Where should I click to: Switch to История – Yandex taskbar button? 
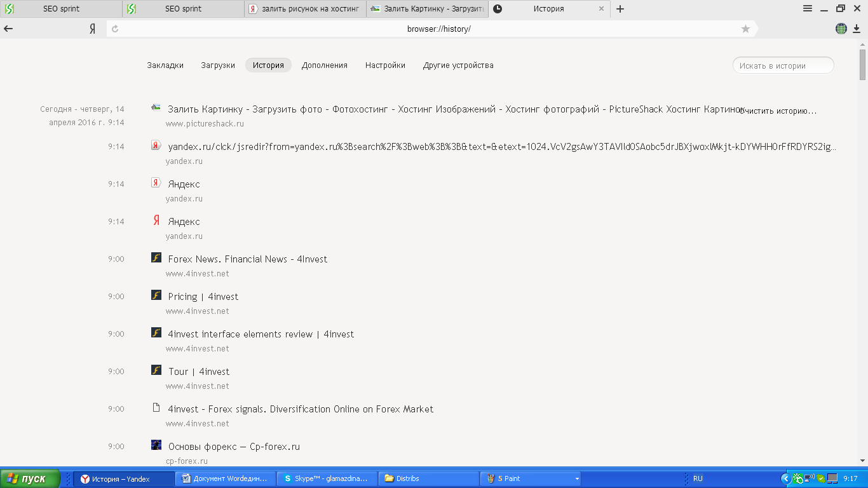(x=124, y=478)
